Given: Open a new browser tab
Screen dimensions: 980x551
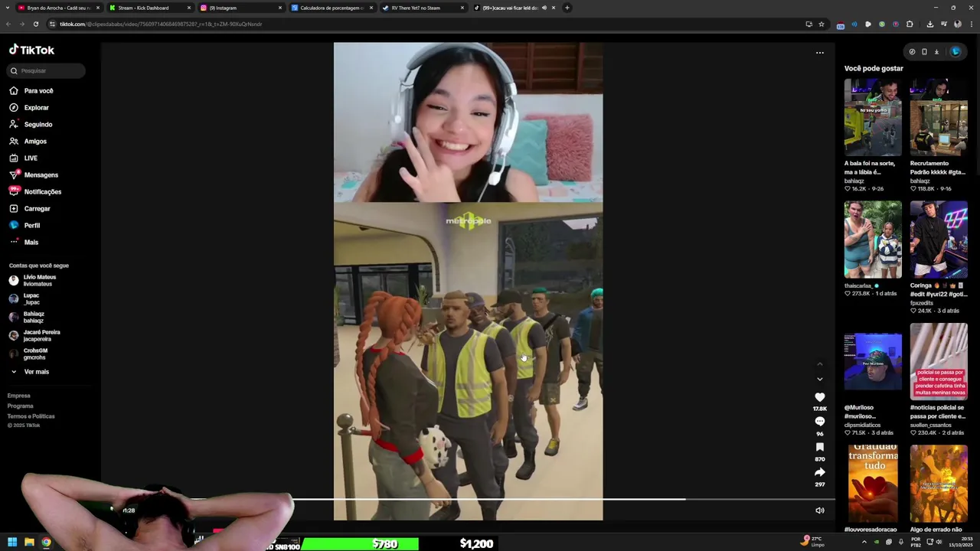Looking at the screenshot, I should pyautogui.click(x=567, y=8).
